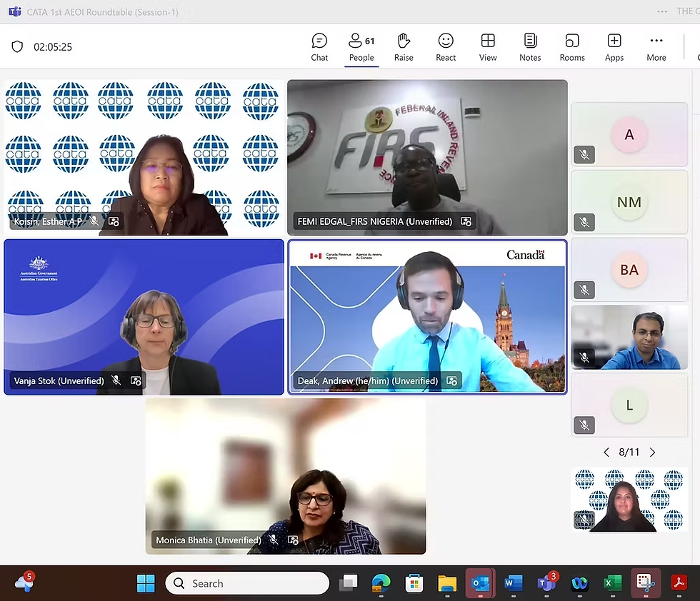Image resolution: width=700 pixels, height=601 pixels.
Task: Click muted mic icon on Vanja Stok tile
Action: [116, 380]
